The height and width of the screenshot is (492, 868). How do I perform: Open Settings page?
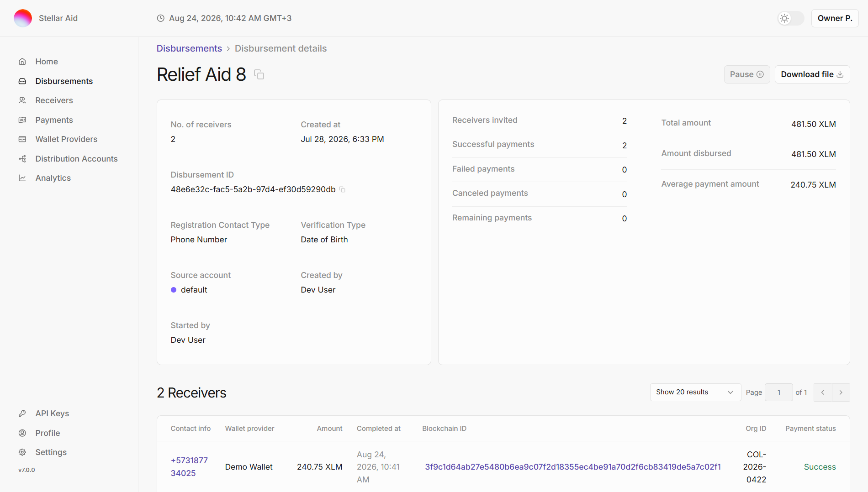[51, 452]
